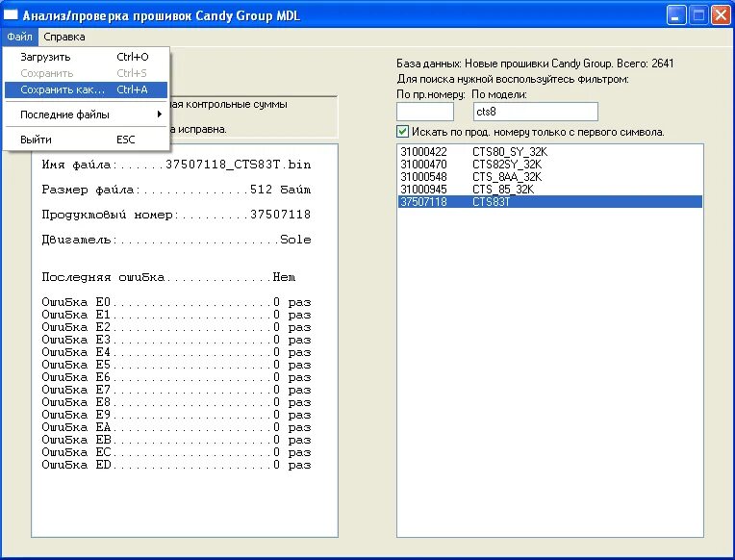Click the Ошибка EA line
Image resolution: width=735 pixels, height=560 pixels.
176,427
